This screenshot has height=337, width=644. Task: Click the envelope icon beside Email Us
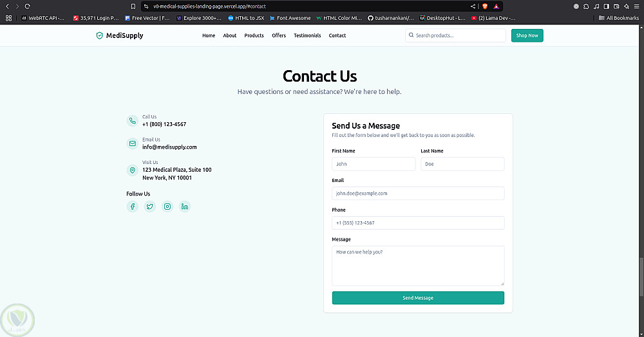pos(133,143)
